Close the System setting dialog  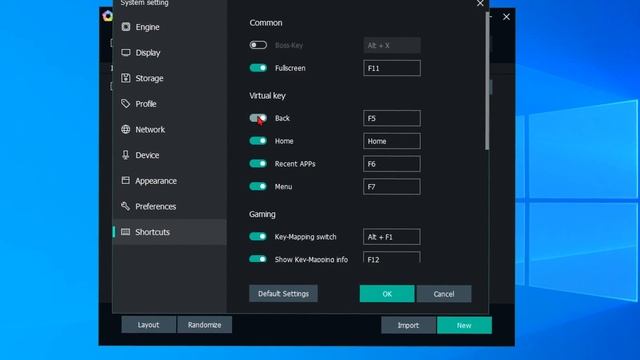tap(480, 4)
